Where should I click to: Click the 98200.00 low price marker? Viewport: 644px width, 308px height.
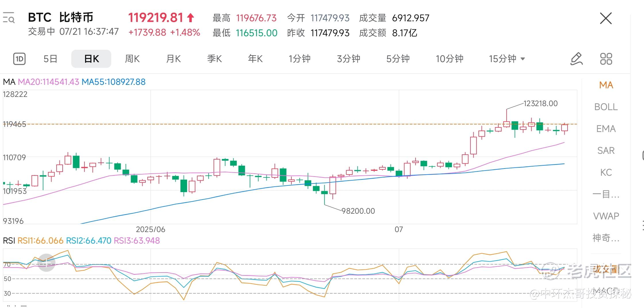(358, 211)
